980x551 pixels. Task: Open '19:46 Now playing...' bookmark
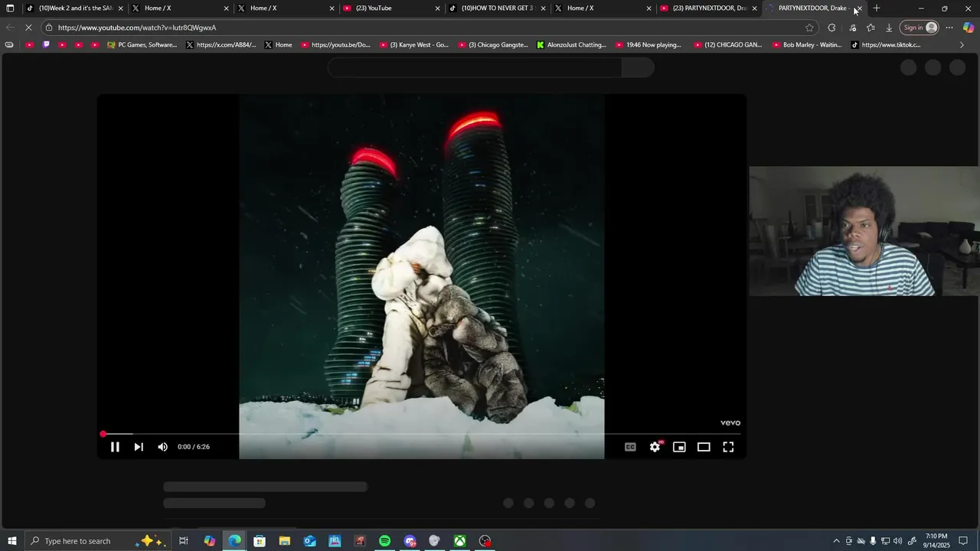click(648, 45)
